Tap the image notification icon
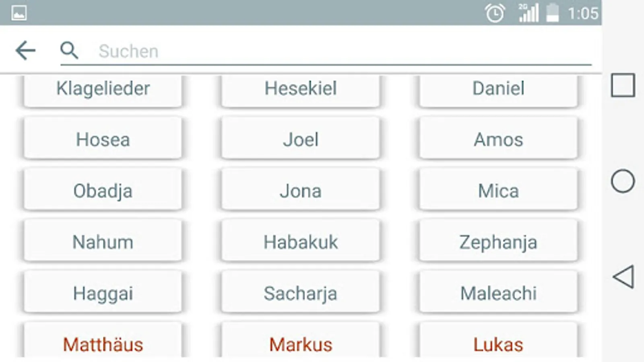Image resolution: width=644 pixels, height=362 pixels. coord(19,13)
